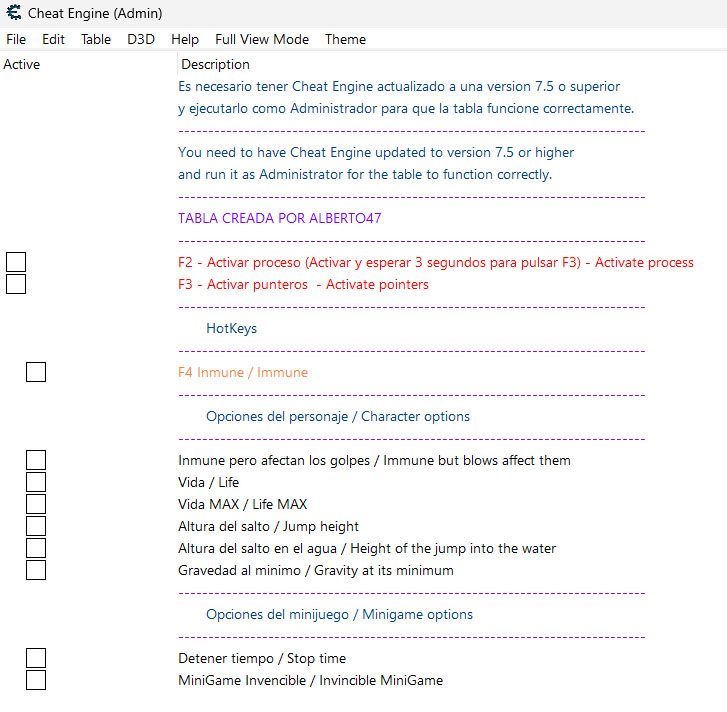Open the Table menu
Screen dimensions: 727x712
[x=96, y=39]
